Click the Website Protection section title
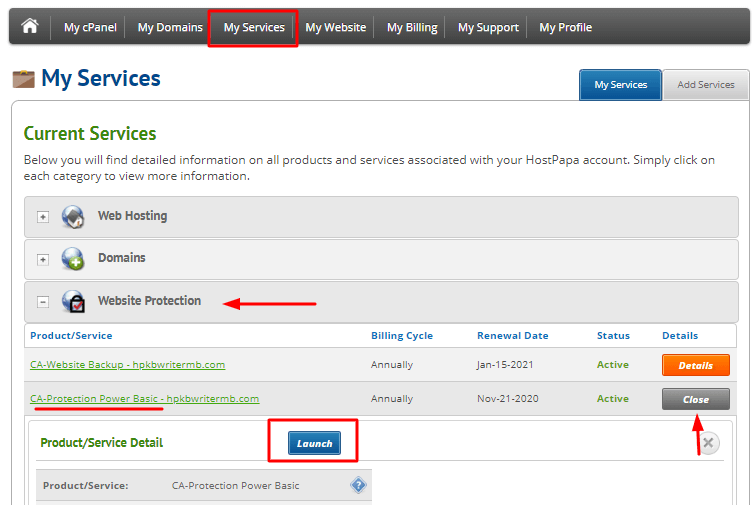 pyautogui.click(x=150, y=301)
